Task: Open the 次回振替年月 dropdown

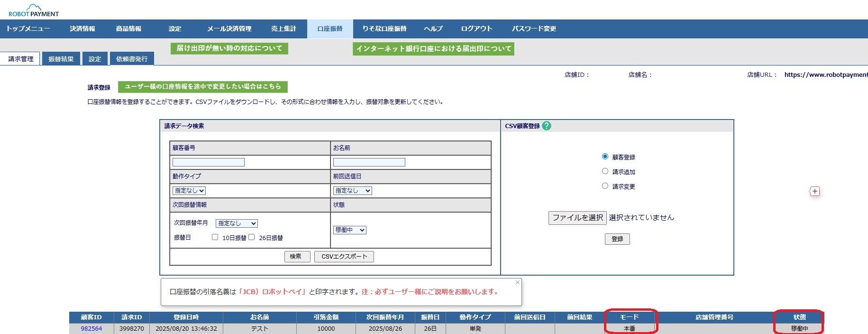Action: tap(236, 223)
